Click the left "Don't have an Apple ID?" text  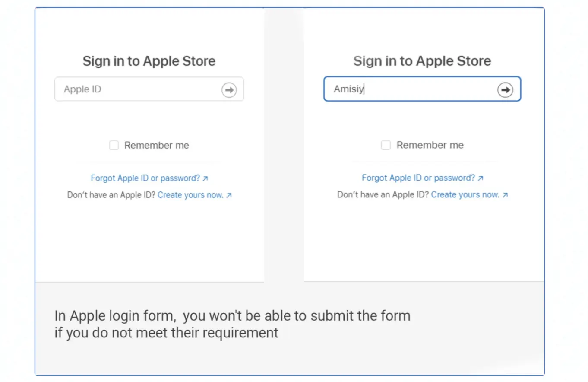111,195
